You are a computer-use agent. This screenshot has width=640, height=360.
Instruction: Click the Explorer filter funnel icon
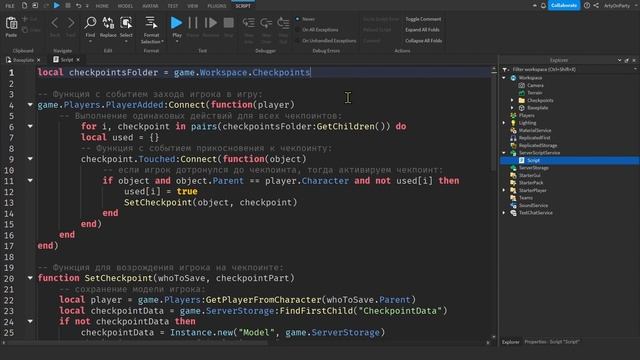[x=505, y=69]
